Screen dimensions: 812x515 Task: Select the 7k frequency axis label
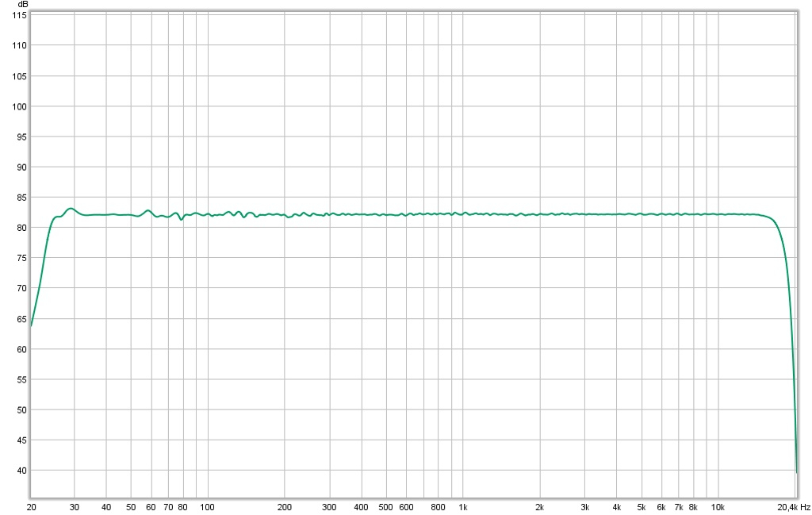pyautogui.click(x=679, y=507)
